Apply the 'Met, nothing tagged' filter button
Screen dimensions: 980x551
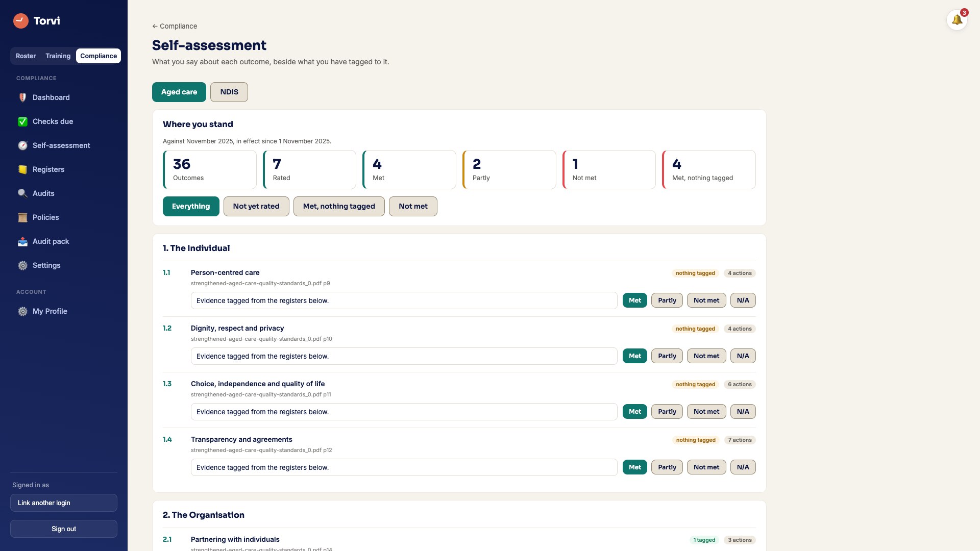tap(339, 206)
